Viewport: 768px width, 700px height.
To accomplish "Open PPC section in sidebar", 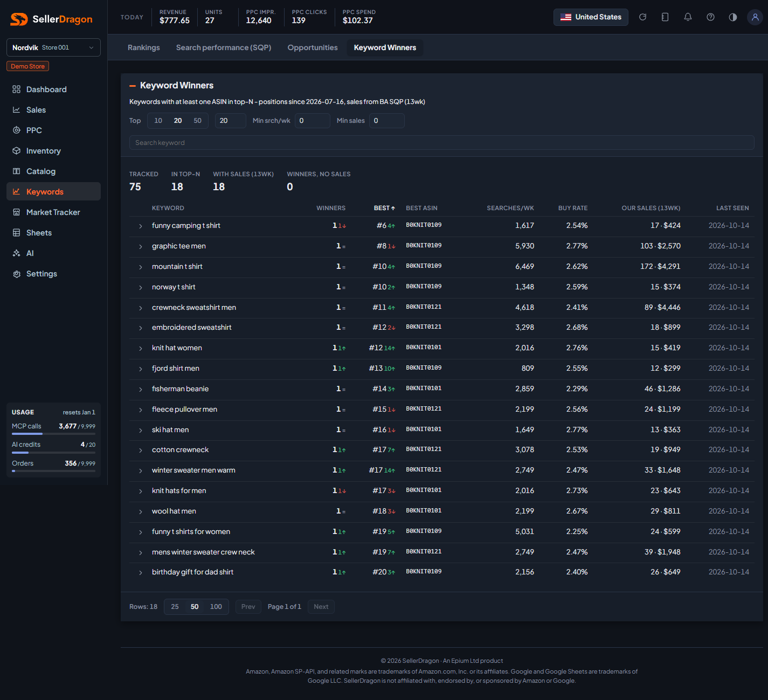I will [53, 130].
